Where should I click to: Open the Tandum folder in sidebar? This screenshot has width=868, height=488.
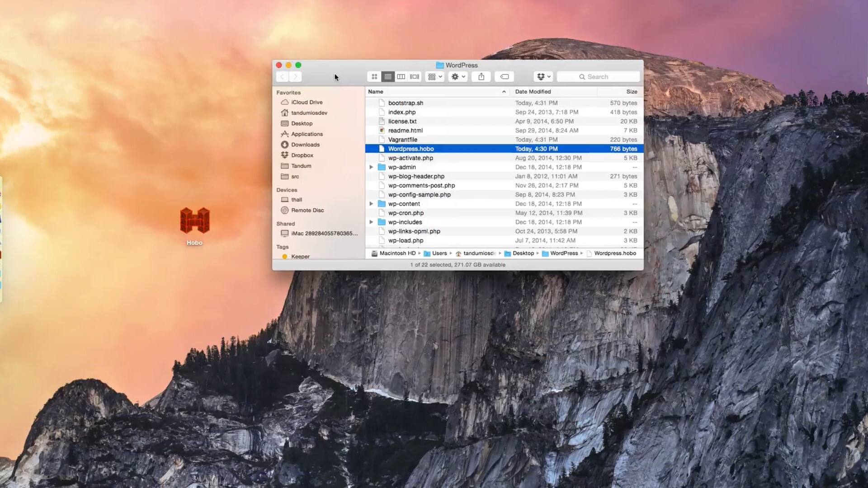pos(296,166)
